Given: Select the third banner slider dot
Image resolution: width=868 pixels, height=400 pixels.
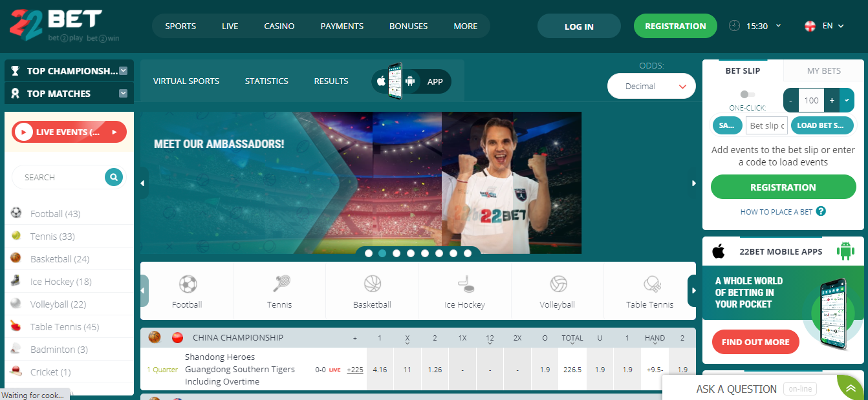Looking at the screenshot, I should pyautogui.click(x=396, y=253).
